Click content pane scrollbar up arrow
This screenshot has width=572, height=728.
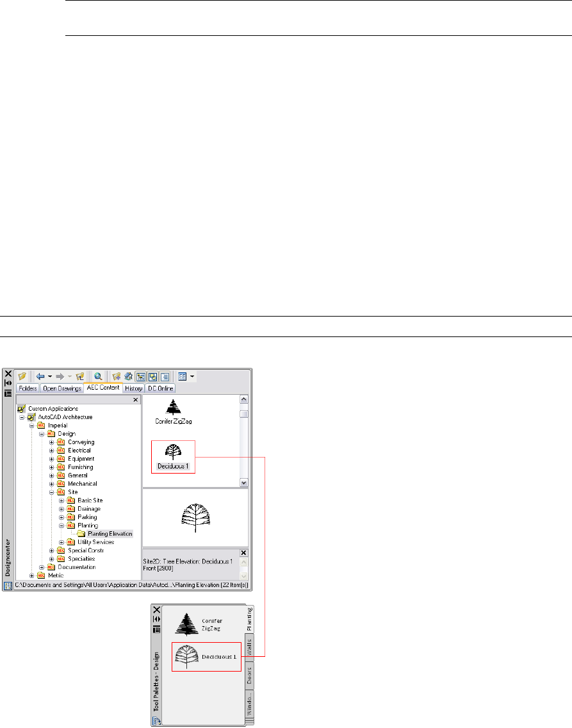tap(244, 399)
